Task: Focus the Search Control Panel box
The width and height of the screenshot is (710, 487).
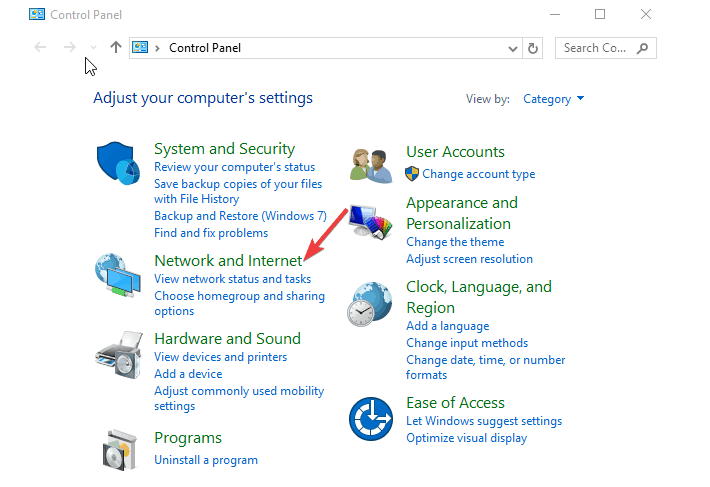Action: (x=606, y=48)
